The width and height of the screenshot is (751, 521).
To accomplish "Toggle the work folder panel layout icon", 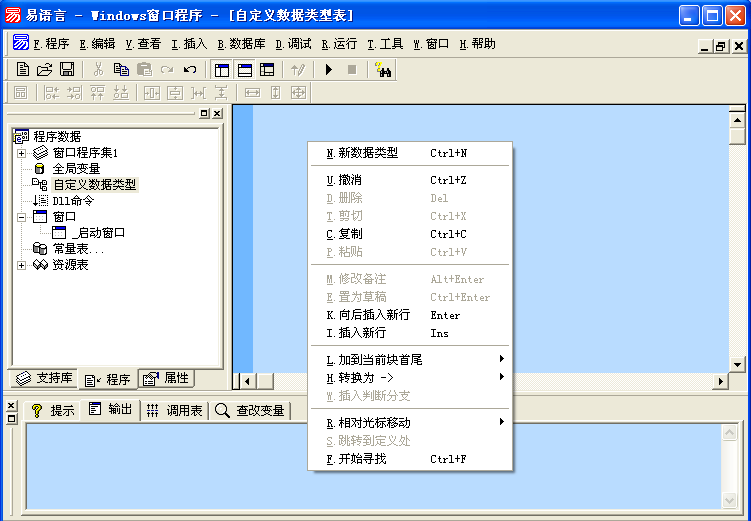I will click(222, 70).
